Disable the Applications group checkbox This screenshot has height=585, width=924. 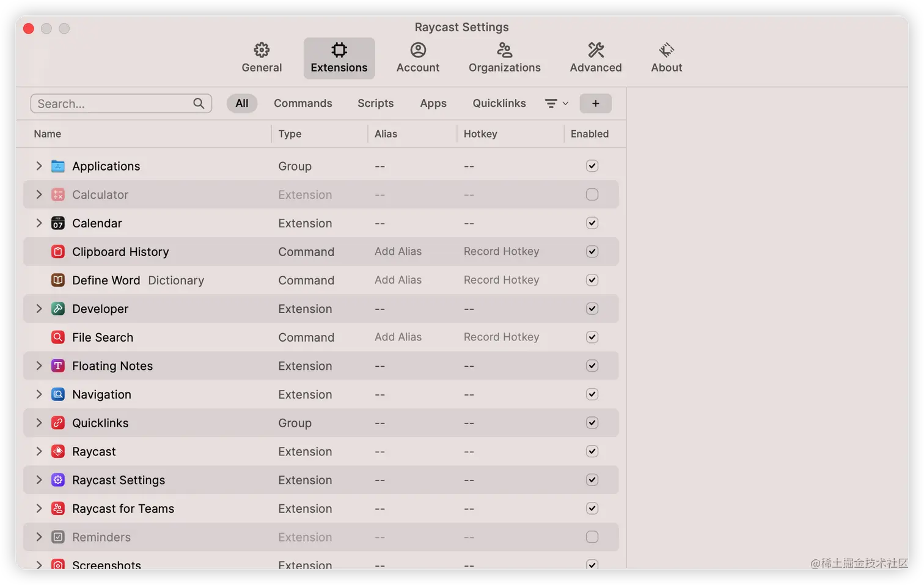(x=592, y=166)
